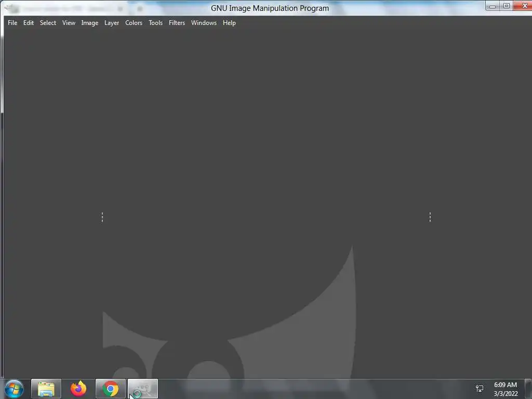The width and height of the screenshot is (532, 399).
Task: Click the left dock pane handle
Action: (x=102, y=217)
